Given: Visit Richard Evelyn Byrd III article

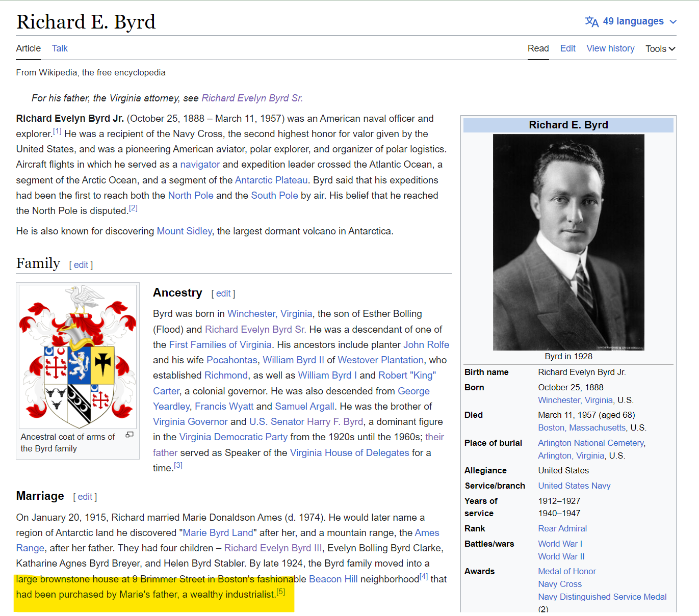Looking at the screenshot, I should [x=273, y=548].
